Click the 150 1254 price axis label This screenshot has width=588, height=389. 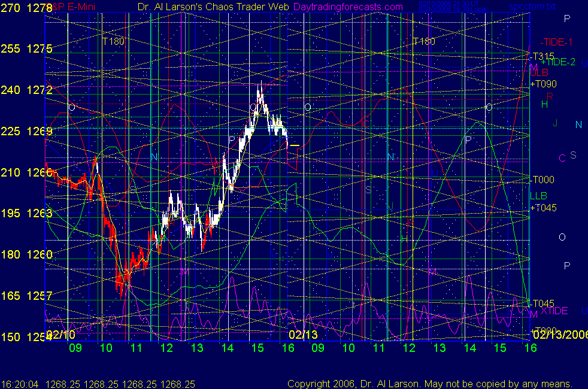tap(26, 337)
